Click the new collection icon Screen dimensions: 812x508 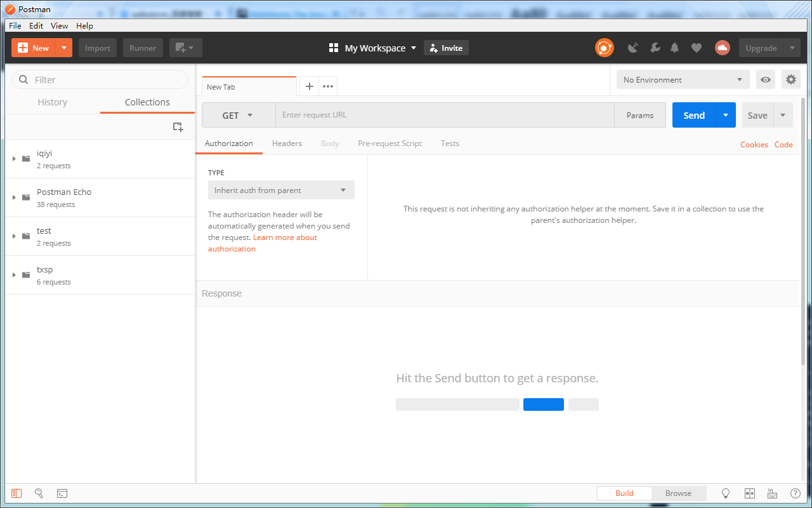[x=178, y=127]
